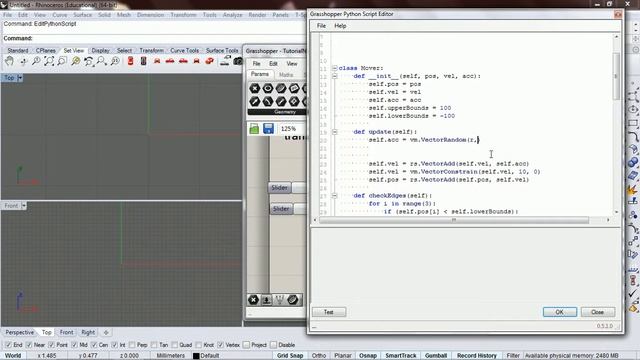640x360 pixels.
Task: Collapse the update method code fold
Action: pos(335,132)
